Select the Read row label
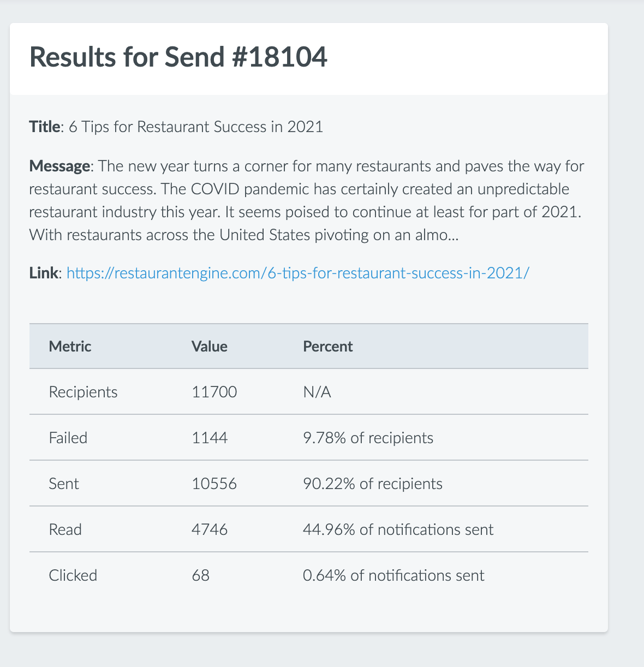The width and height of the screenshot is (644, 667). click(x=65, y=530)
